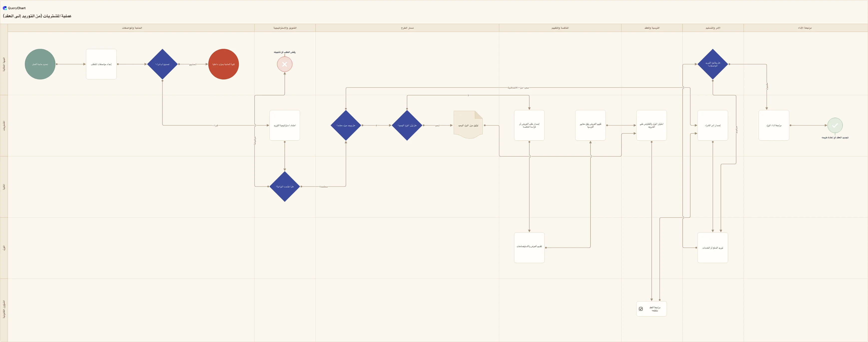868x342 pixels.
Task: Select the red 'تلبية الحاجة بموارد داخلية' circle
Action: tap(223, 64)
